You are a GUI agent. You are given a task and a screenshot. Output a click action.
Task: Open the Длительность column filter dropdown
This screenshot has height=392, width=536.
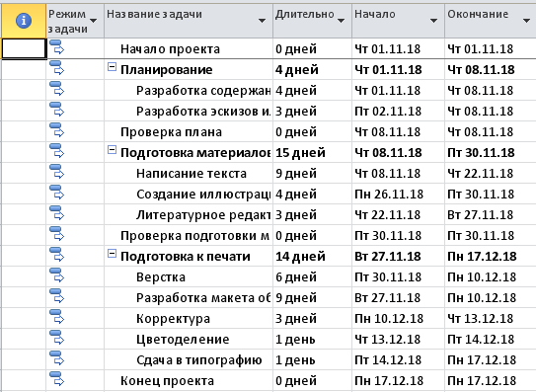(x=341, y=21)
